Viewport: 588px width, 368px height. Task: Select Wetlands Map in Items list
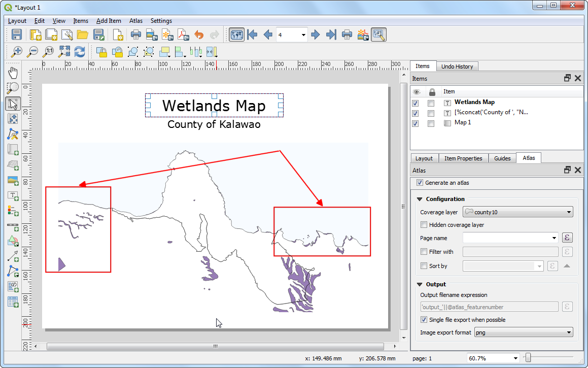(x=474, y=102)
